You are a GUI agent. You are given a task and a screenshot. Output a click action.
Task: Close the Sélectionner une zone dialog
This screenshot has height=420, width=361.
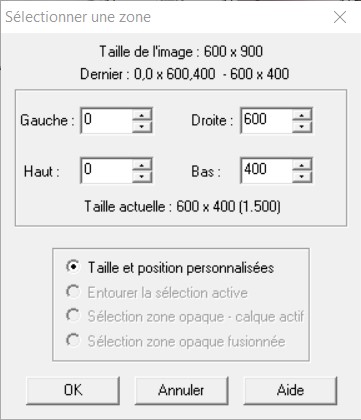pyautogui.click(x=340, y=17)
